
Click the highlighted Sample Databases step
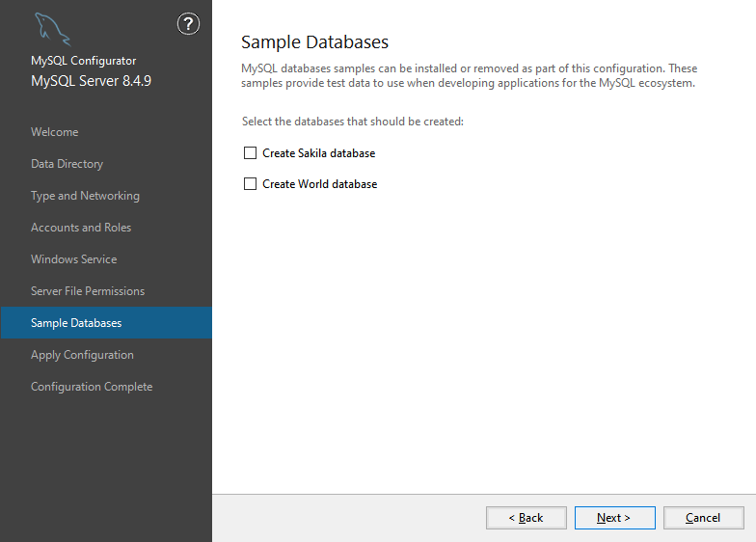coord(76,323)
